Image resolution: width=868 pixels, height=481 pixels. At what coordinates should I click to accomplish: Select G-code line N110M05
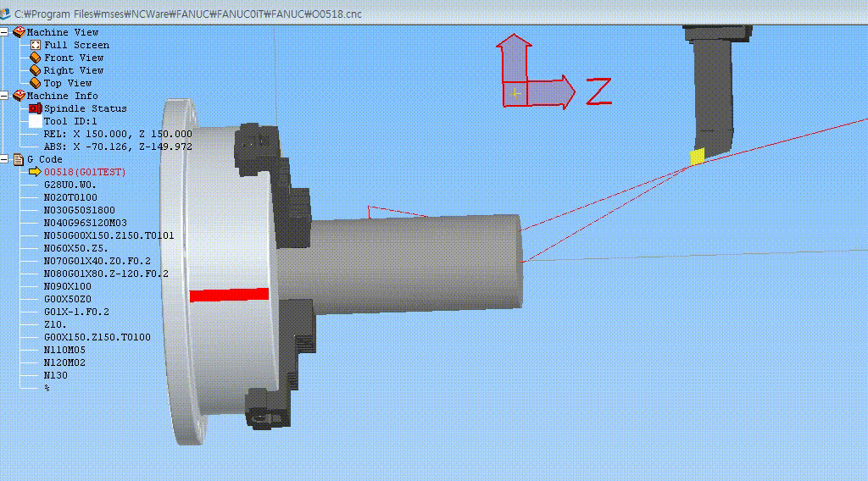click(64, 350)
